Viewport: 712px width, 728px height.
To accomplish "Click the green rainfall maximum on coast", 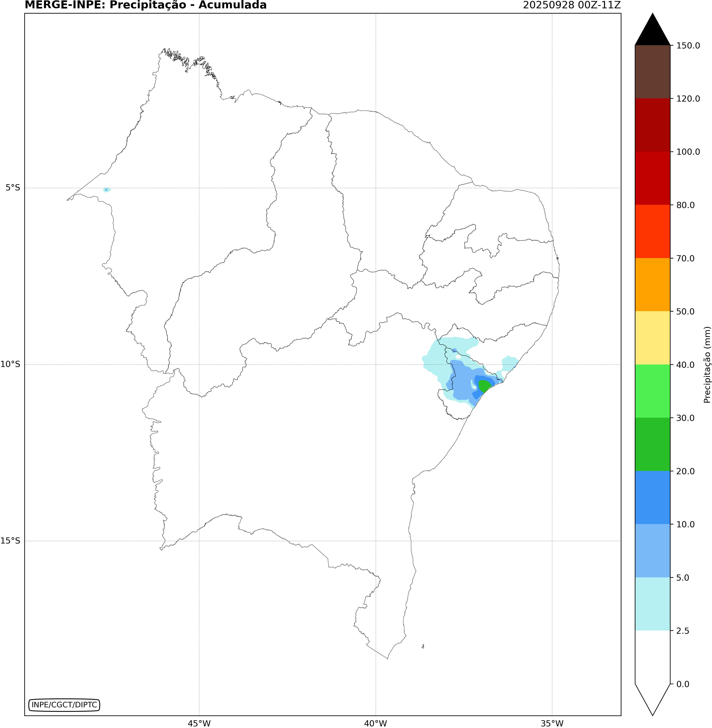I will click(484, 385).
